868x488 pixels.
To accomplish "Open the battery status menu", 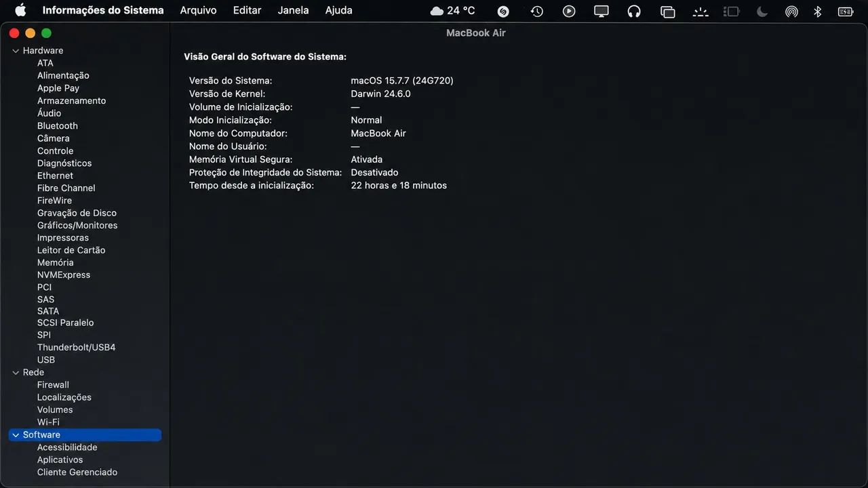I will 846,11.
